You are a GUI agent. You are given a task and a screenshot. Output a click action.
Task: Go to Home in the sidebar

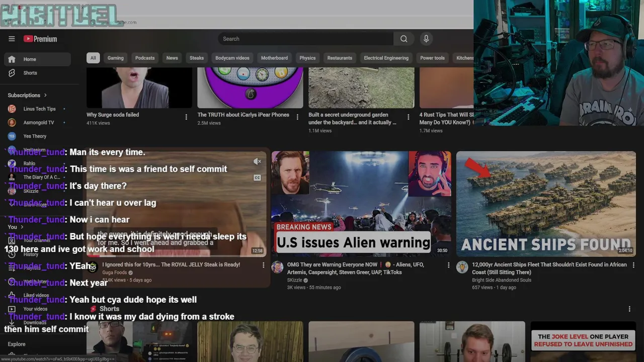point(37,59)
